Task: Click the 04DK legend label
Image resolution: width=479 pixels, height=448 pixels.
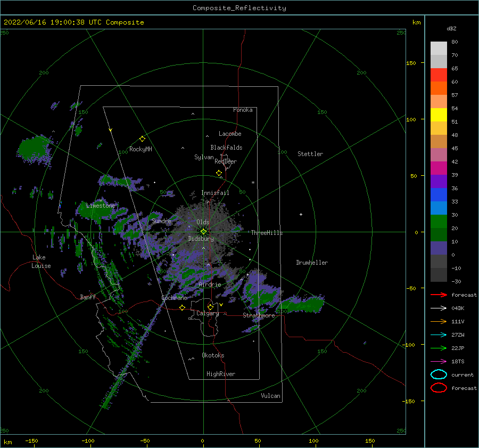Action: 458,308
